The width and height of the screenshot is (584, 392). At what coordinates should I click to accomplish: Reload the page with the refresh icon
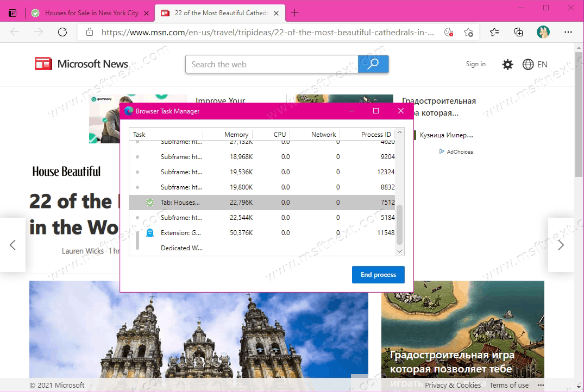[62, 33]
